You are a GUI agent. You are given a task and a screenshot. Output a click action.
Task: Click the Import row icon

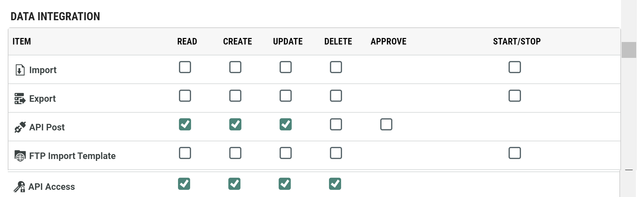[x=20, y=70]
